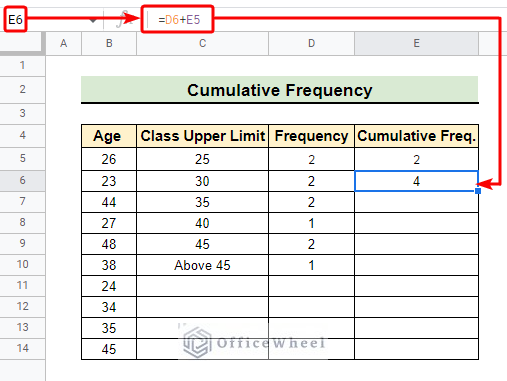
Task: Select Cumulative Freq. cell E6 with value 4
Action: (x=416, y=181)
